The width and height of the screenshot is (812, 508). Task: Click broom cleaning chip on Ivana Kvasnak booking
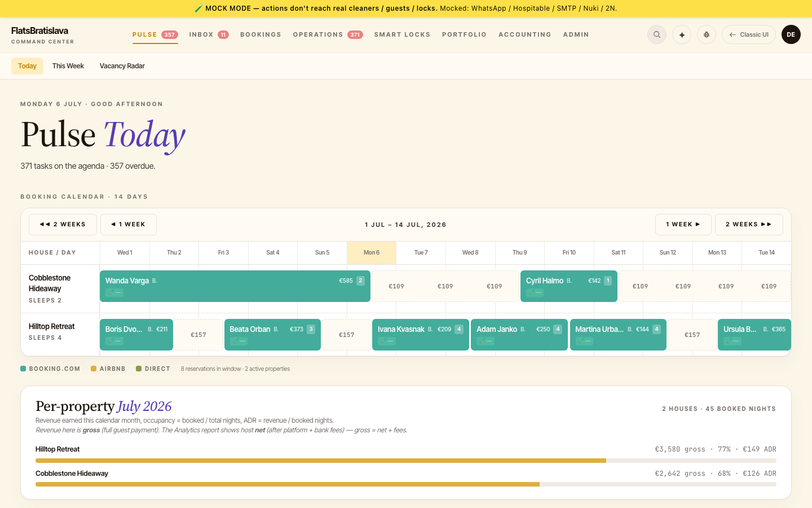[387, 341]
